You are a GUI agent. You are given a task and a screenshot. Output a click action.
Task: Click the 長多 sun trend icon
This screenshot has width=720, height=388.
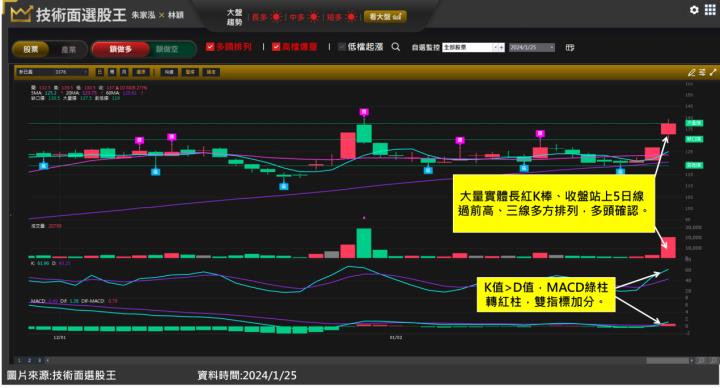click(276, 17)
